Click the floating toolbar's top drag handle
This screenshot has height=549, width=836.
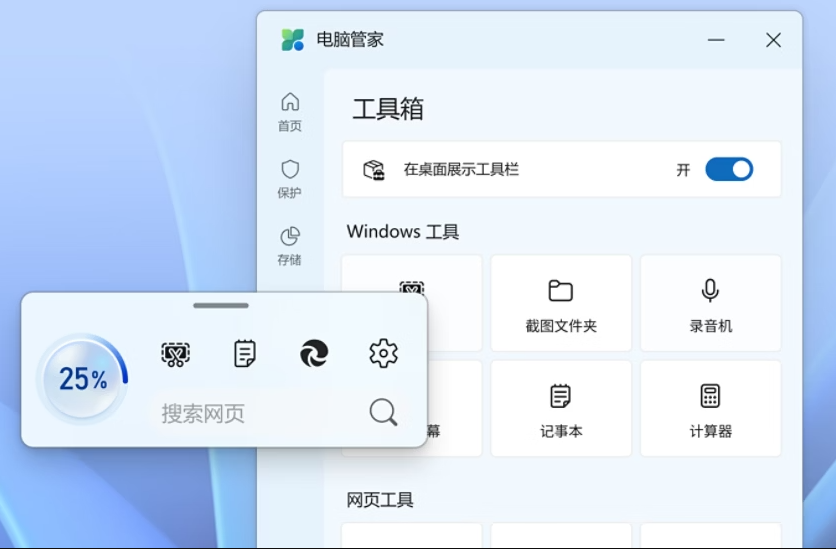tap(221, 305)
